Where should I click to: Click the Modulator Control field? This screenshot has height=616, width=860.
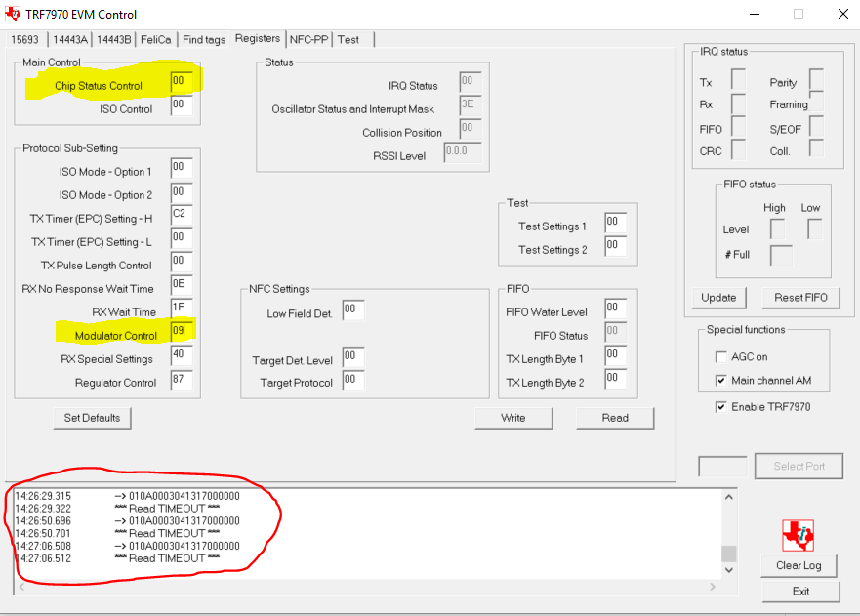(x=181, y=331)
